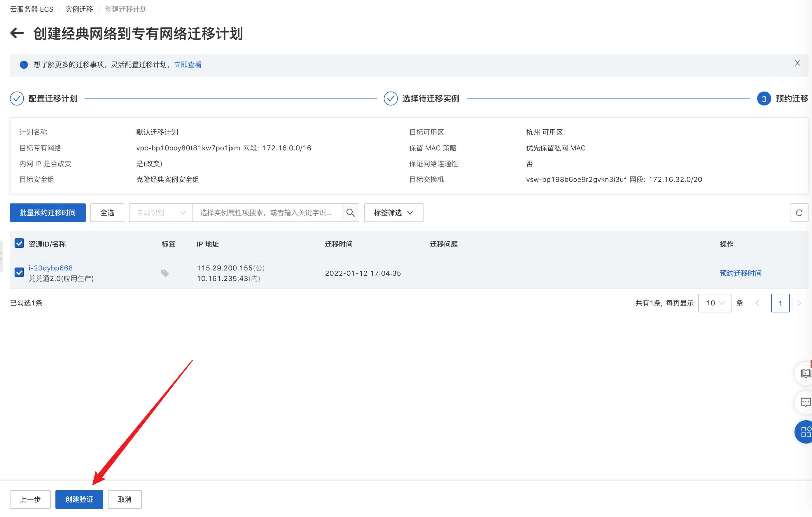
Task: Click the tag icon for i-23dybp668
Action: click(165, 273)
